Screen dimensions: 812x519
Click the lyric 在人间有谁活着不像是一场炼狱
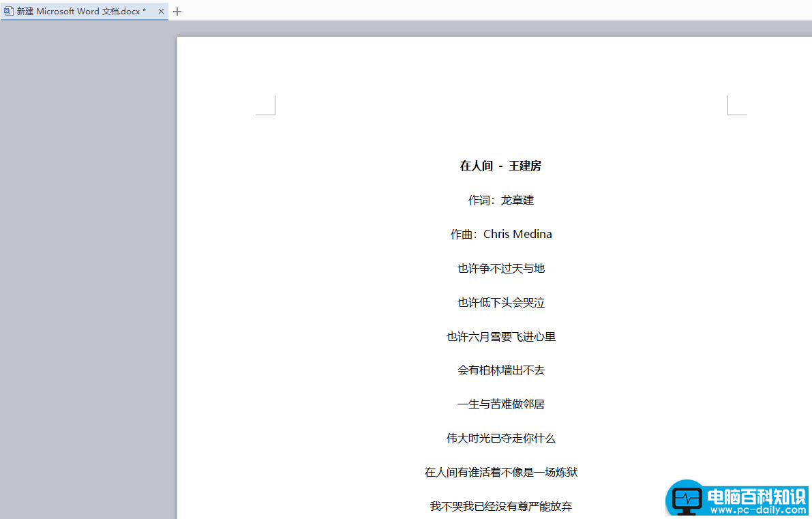tap(501, 472)
